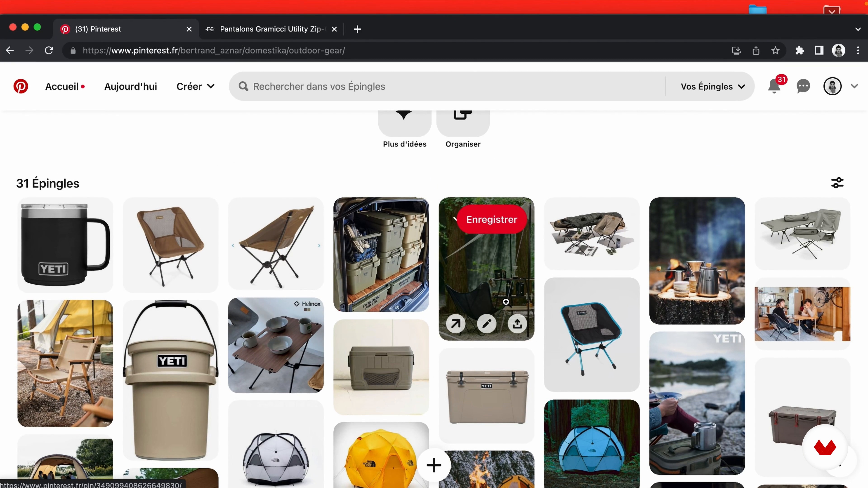This screenshot has height=488, width=868.
Task: Click the install app icon in address bar
Action: 736,51
